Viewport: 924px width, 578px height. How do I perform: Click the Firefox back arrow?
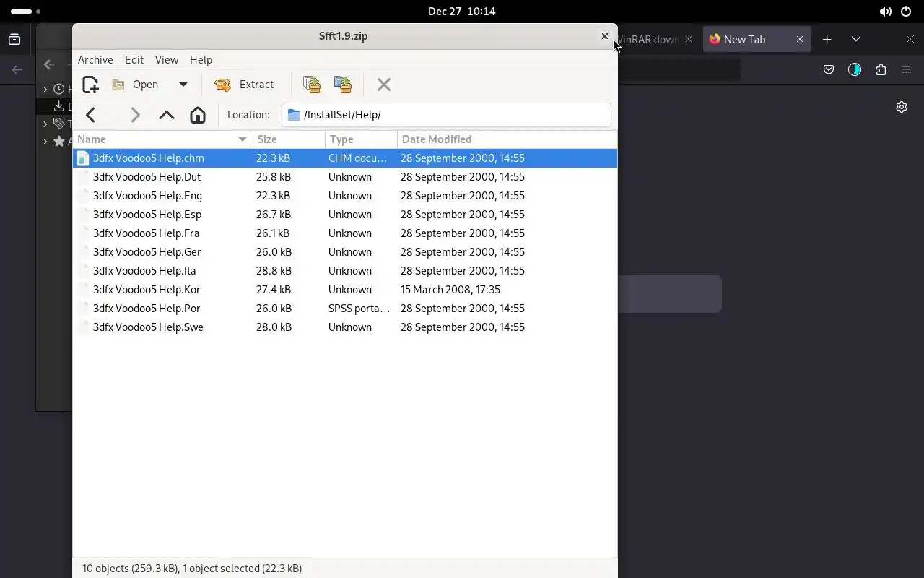pos(17,70)
